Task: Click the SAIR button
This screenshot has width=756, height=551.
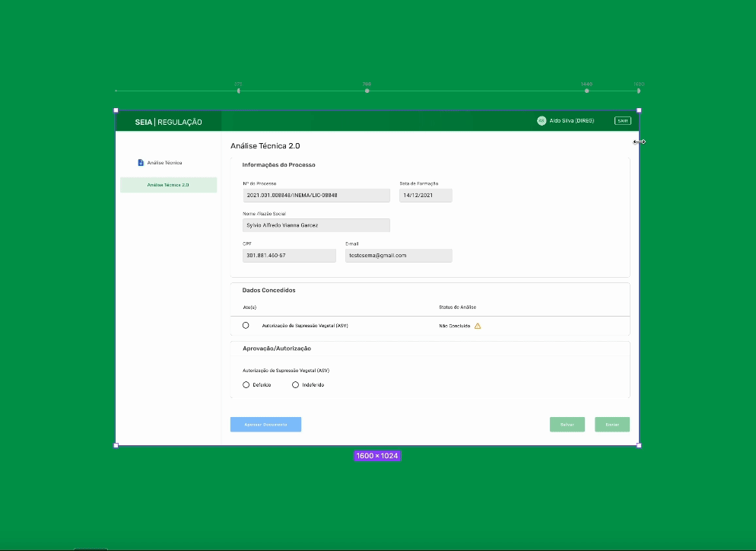Action: 622,120
